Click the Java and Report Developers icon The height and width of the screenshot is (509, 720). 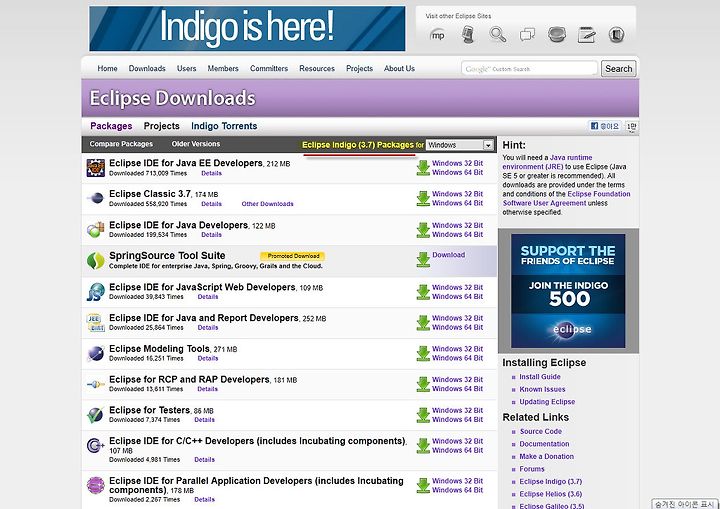coord(96,322)
